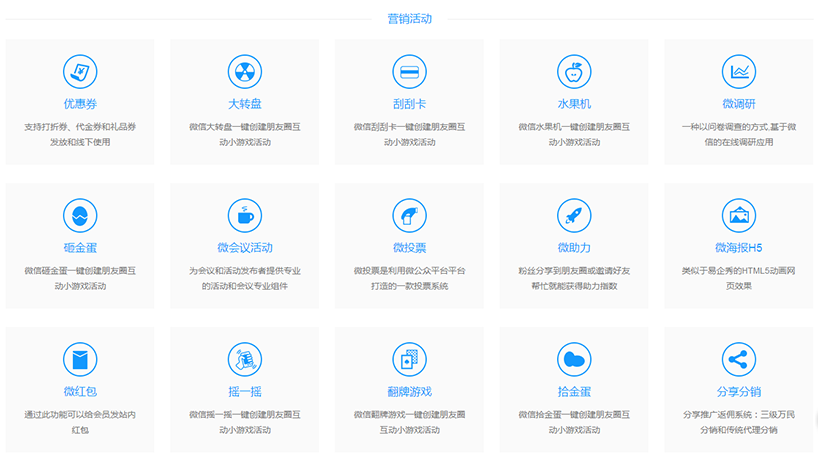Viewport: 818px width, 458px height.
Task: Click the 优惠券 coupon icon
Action: 80,72
